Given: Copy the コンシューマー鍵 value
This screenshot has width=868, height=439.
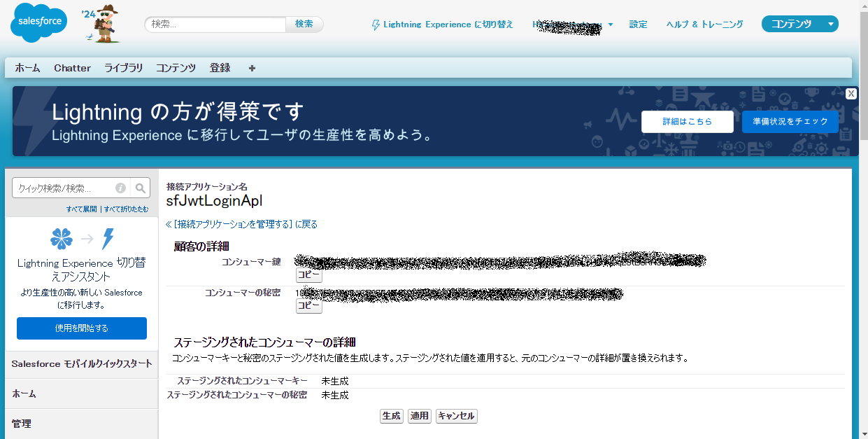Looking at the screenshot, I should point(309,275).
